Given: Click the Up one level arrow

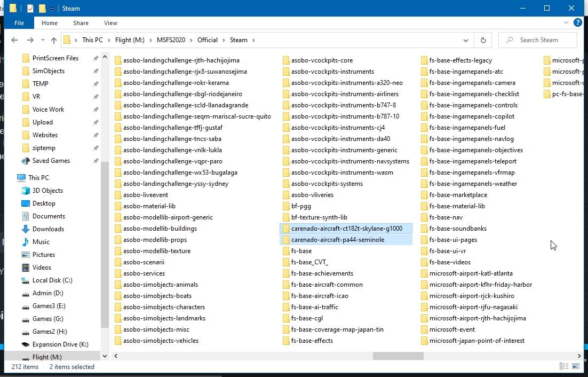Looking at the screenshot, I should pyautogui.click(x=54, y=40).
